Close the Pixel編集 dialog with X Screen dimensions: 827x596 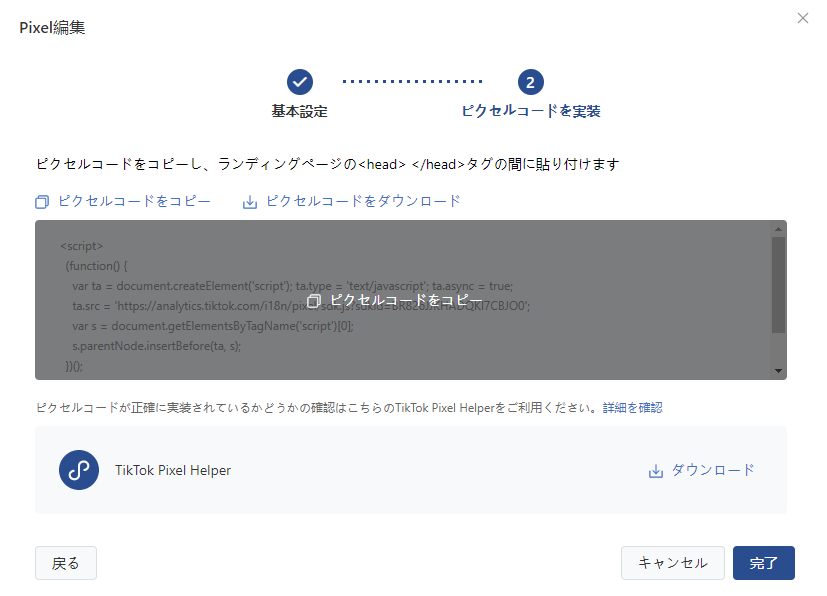coord(803,18)
